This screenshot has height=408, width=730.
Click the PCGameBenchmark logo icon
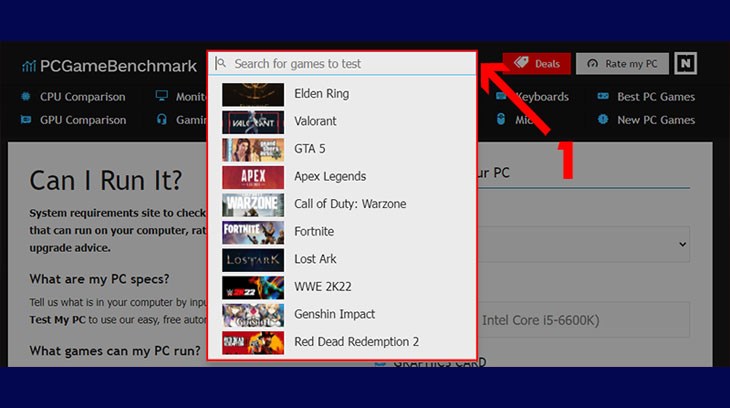pos(28,67)
